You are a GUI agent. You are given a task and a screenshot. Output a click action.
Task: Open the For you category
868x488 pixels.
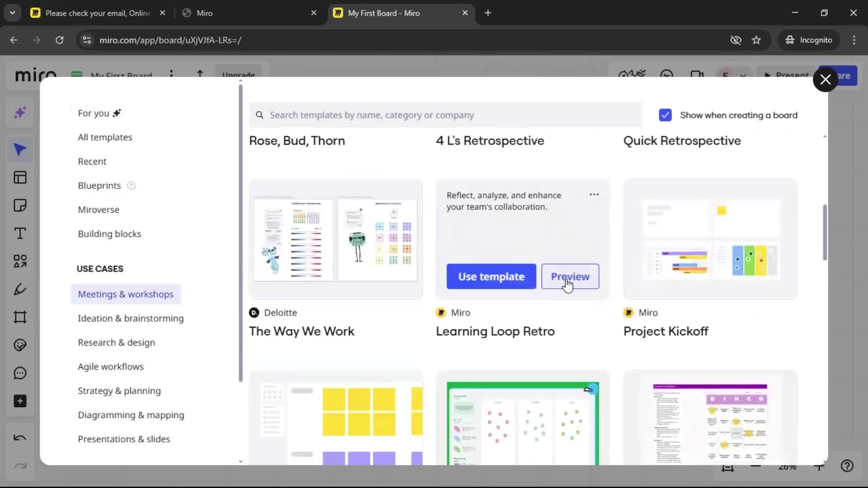point(99,113)
